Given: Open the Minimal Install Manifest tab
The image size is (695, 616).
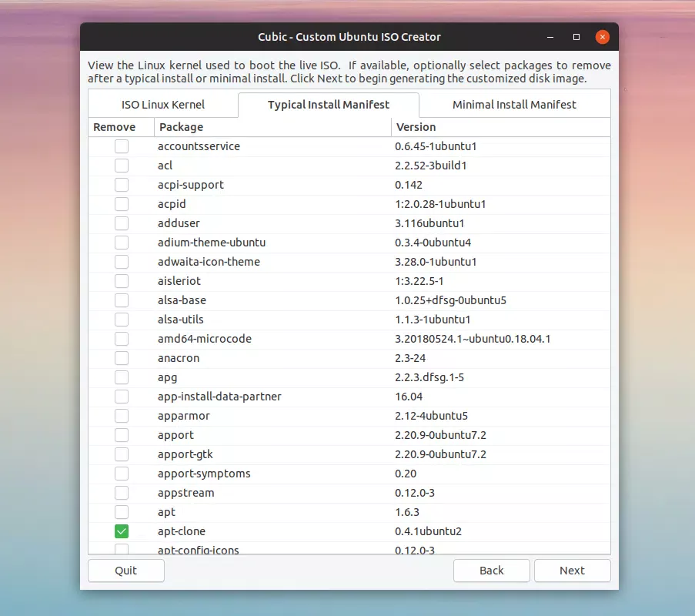Looking at the screenshot, I should pos(514,105).
